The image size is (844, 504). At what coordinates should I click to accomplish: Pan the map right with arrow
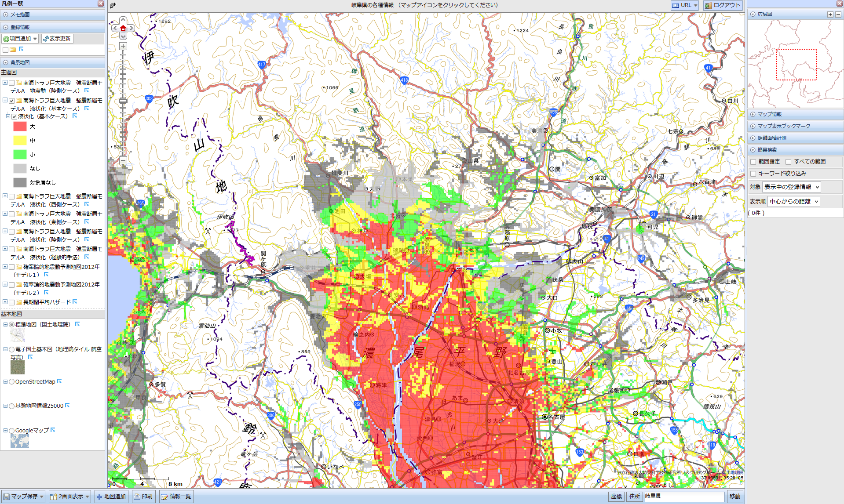[x=132, y=28]
